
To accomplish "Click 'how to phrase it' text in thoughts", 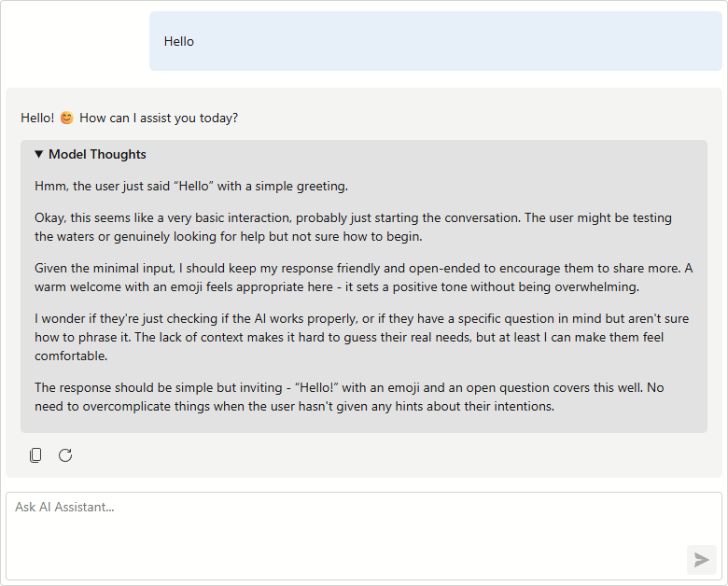I will 83,337.
